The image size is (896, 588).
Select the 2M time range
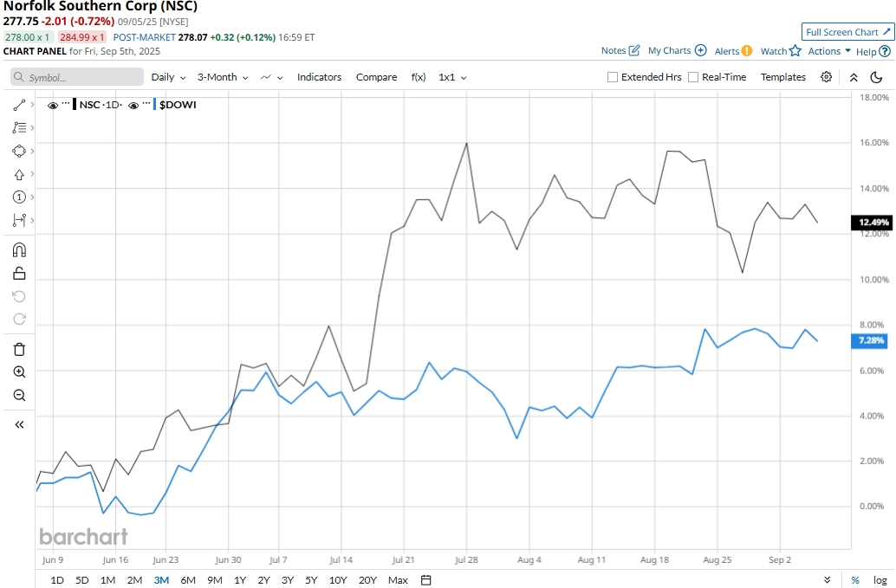(134, 580)
